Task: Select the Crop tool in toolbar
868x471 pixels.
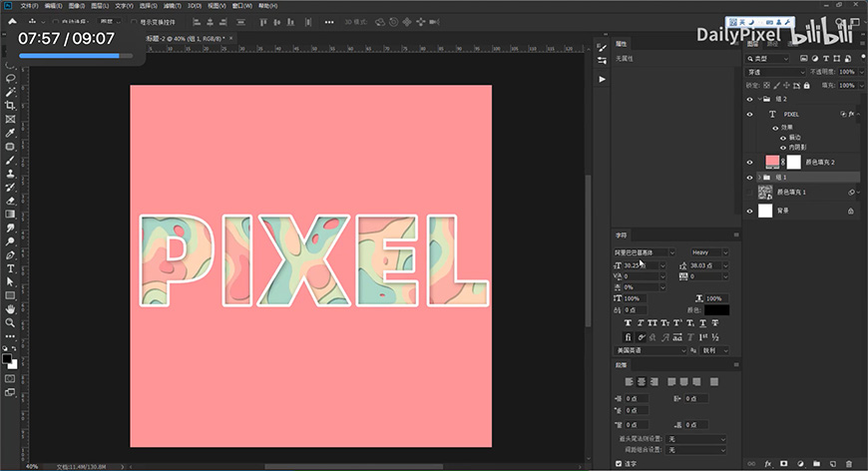Action: pos(10,106)
